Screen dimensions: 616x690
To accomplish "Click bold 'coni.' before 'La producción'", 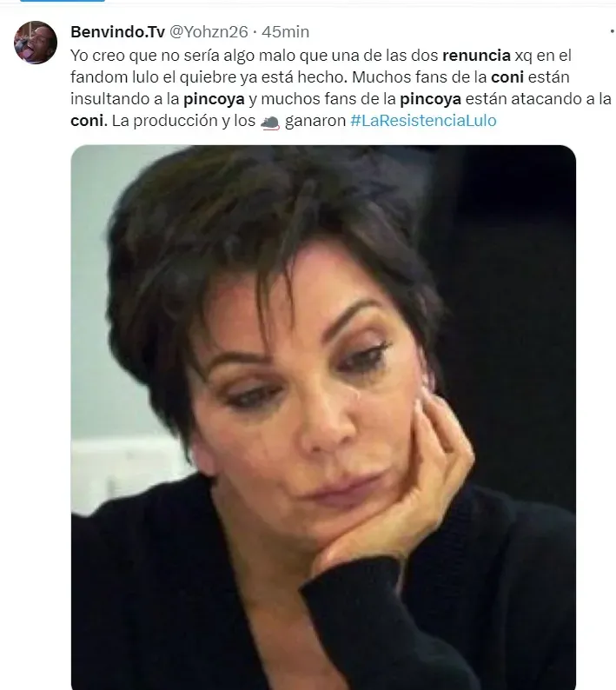I will [89, 121].
